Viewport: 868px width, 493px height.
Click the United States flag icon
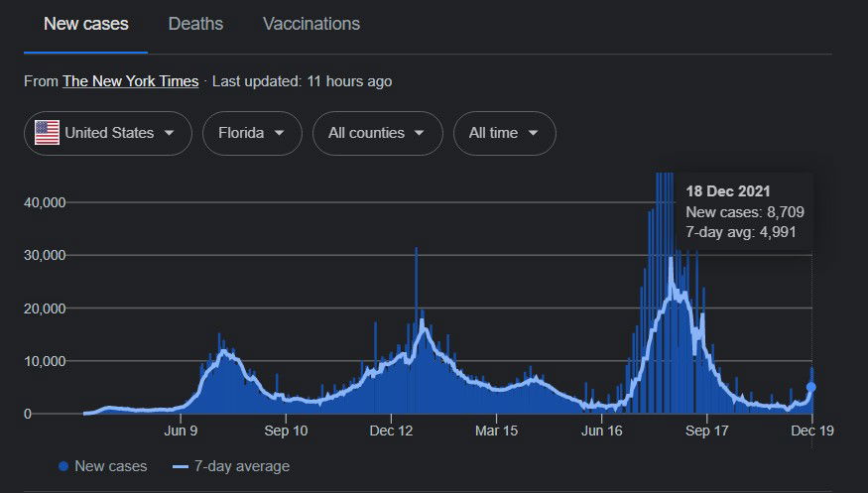tap(47, 133)
